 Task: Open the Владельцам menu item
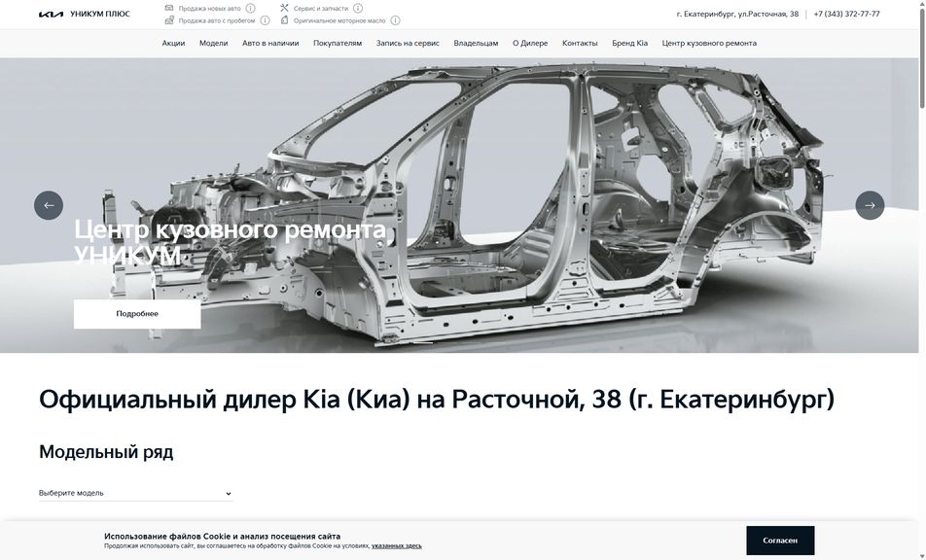[476, 43]
